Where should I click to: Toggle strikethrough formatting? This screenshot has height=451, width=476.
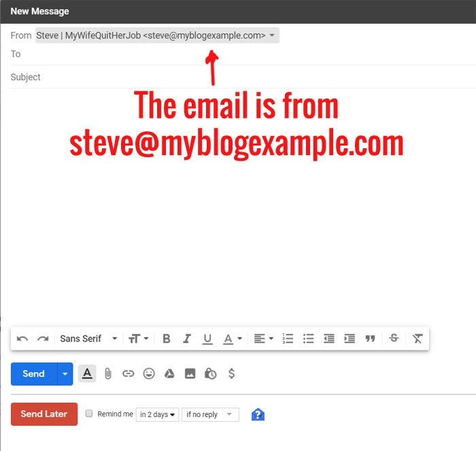(394, 338)
